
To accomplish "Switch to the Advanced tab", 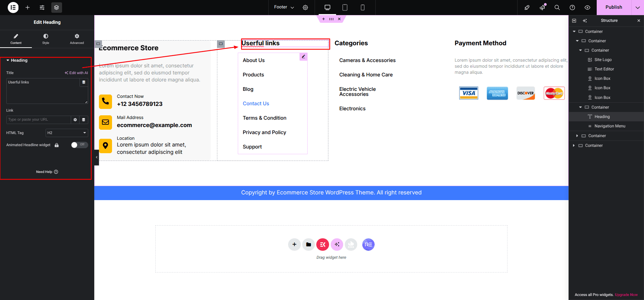I will [77, 39].
